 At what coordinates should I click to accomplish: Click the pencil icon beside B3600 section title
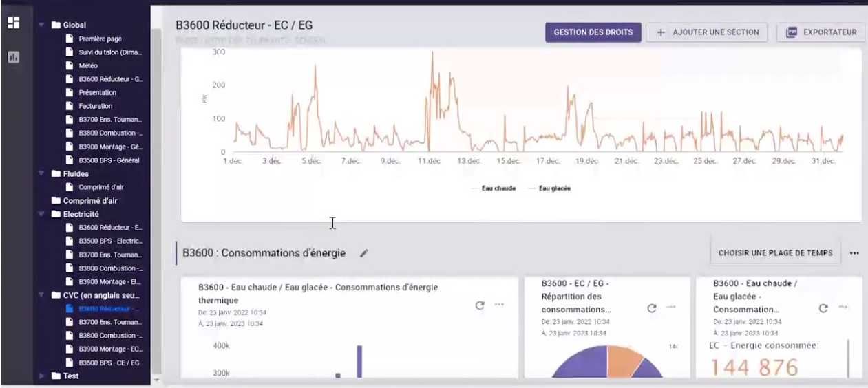pos(364,253)
